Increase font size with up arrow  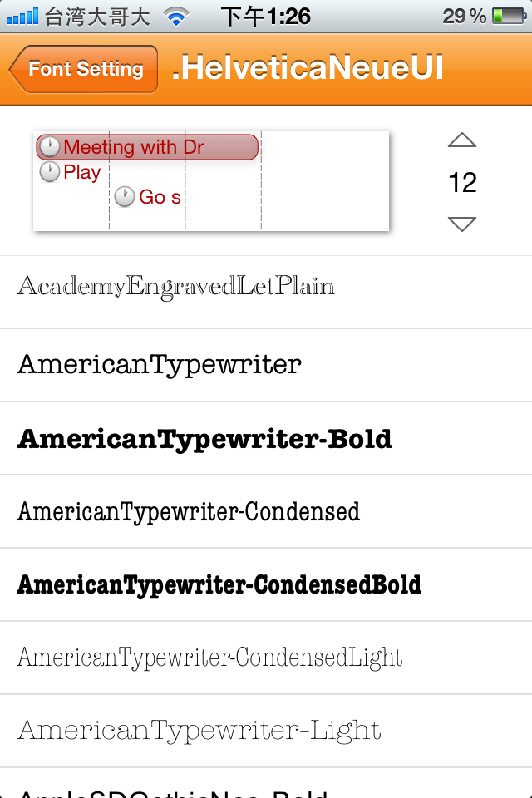pyautogui.click(x=462, y=140)
